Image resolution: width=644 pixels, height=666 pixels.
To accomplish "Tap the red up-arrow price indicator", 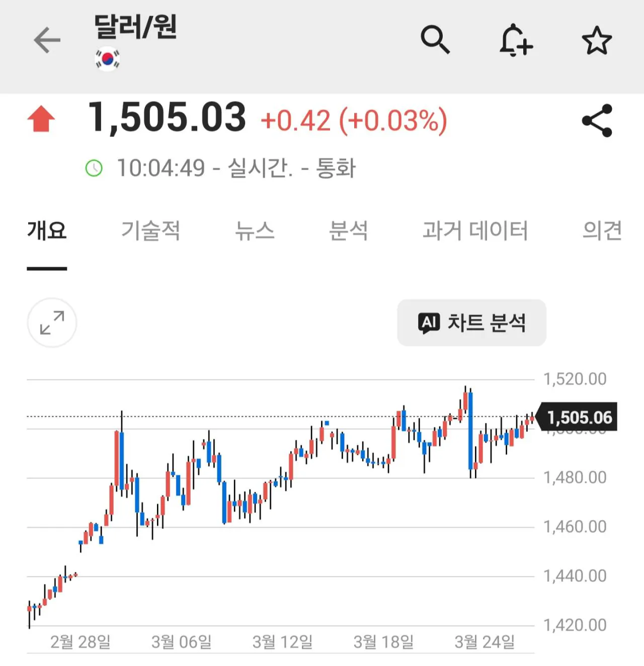I will point(41,119).
